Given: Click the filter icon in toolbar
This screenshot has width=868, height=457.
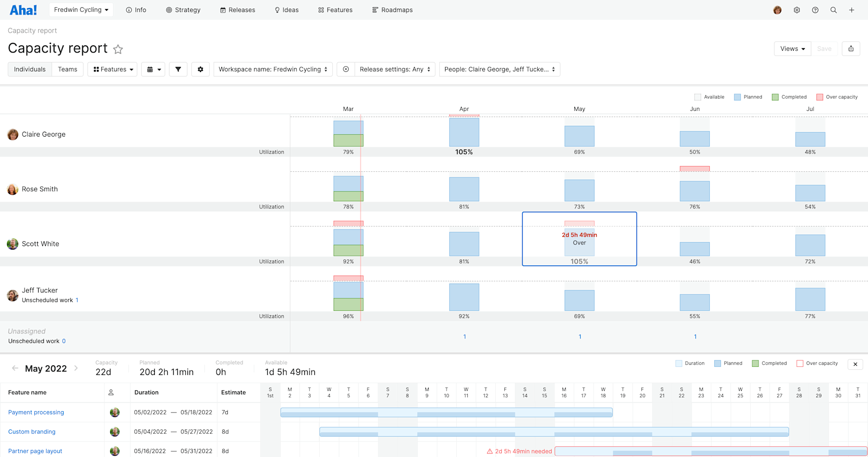Looking at the screenshot, I should pos(178,69).
